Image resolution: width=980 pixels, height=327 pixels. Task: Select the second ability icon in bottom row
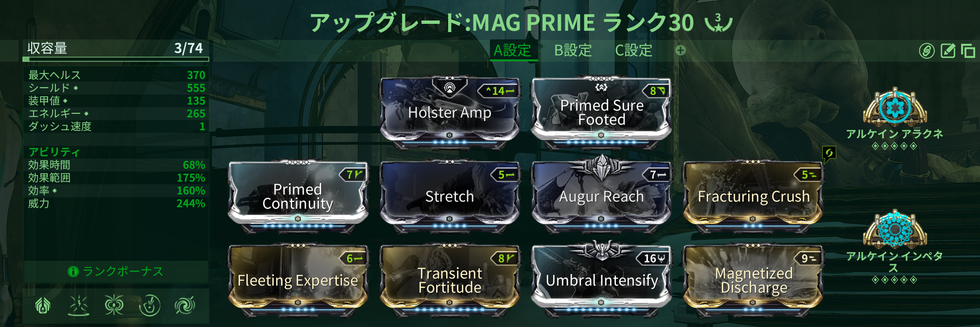coord(79,306)
